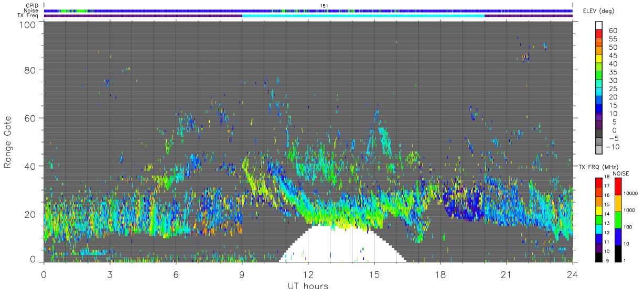Click the Noise row label
This screenshot has width=644, height=297.
[x=32, y=10]
